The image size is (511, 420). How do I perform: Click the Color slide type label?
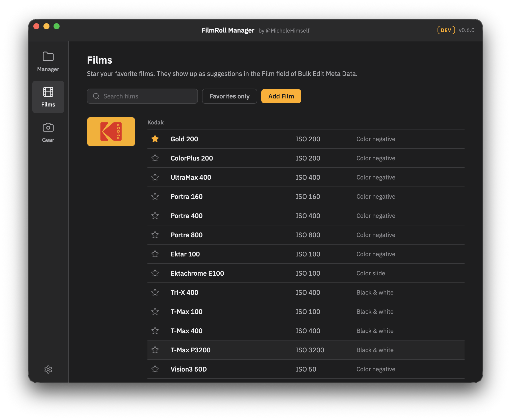pyautogui.click(x=371, y=273)
